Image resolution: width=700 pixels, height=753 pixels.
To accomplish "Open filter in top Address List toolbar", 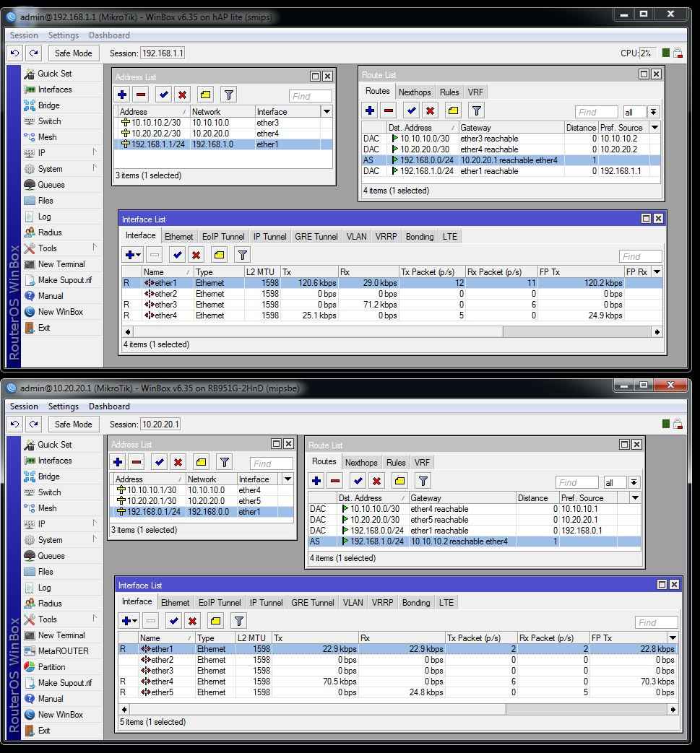I will coord(229,95).
